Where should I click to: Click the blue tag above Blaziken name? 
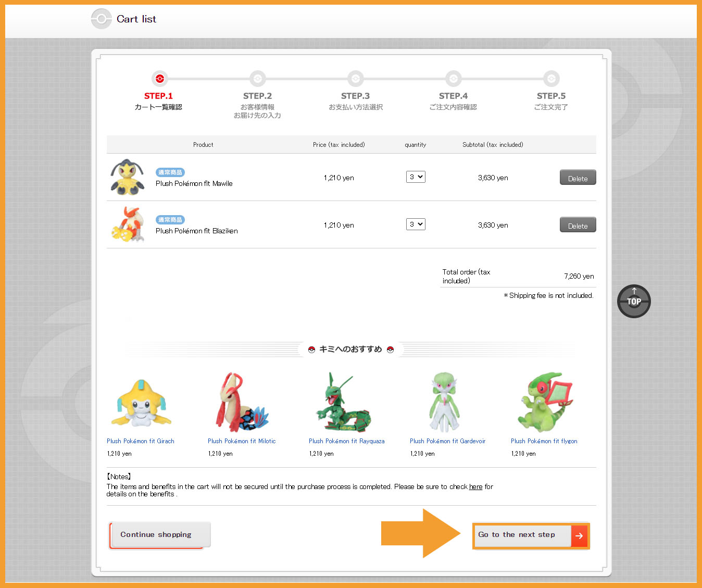pos(170,220)
